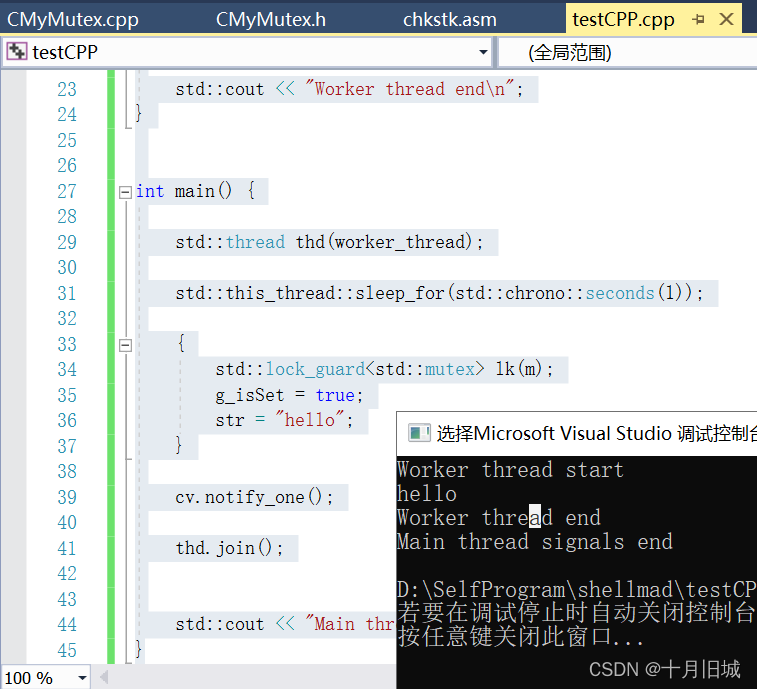Viewport: 757px width, 689px height.
Task: Collapse the main() function block
Action: tap(126, 192)
